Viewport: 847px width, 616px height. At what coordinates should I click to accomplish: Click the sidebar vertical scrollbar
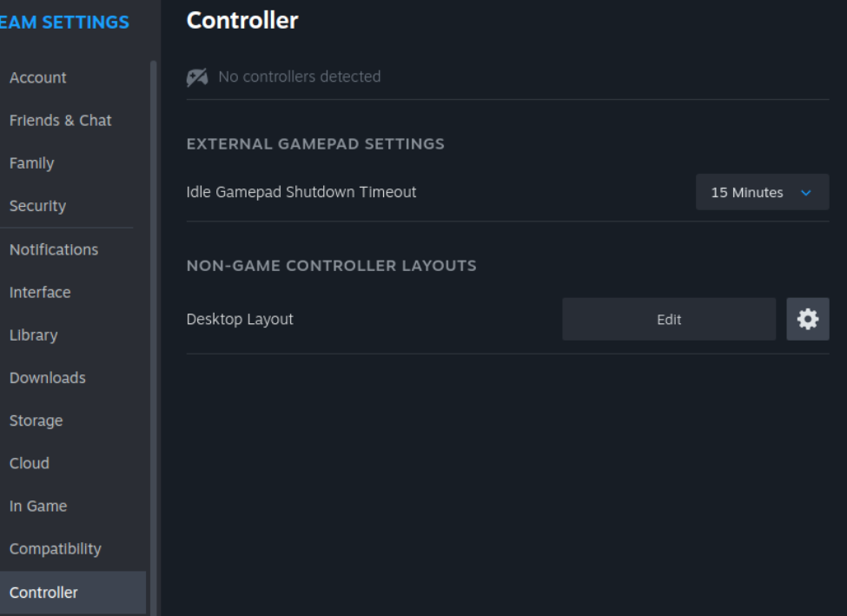154,338
